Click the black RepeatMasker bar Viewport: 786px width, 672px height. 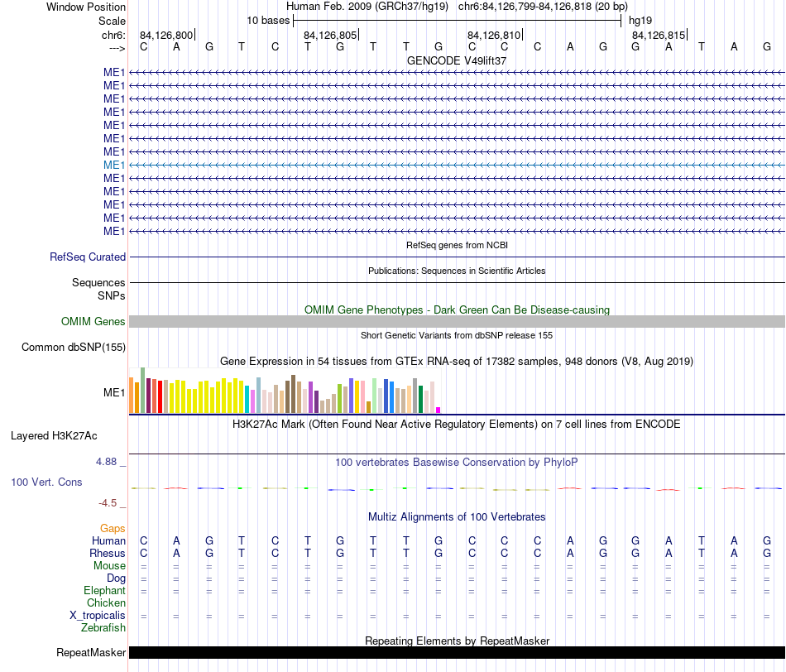coord(457,652)
